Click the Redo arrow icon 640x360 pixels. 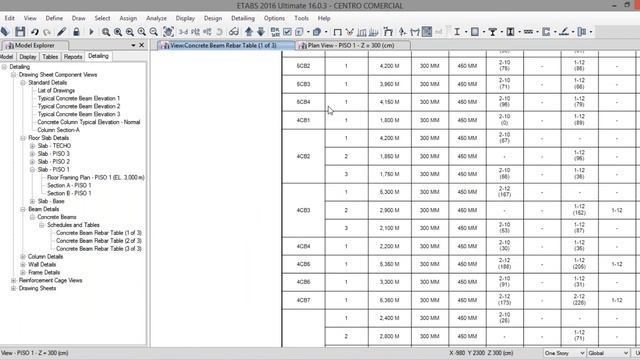(47, 32)
